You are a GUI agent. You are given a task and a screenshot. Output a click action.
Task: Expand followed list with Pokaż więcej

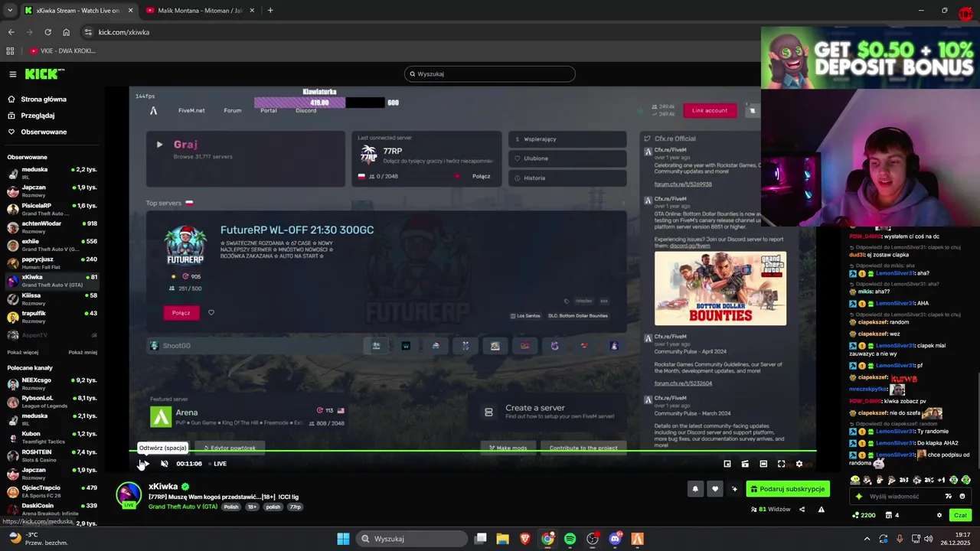point(22,353)
